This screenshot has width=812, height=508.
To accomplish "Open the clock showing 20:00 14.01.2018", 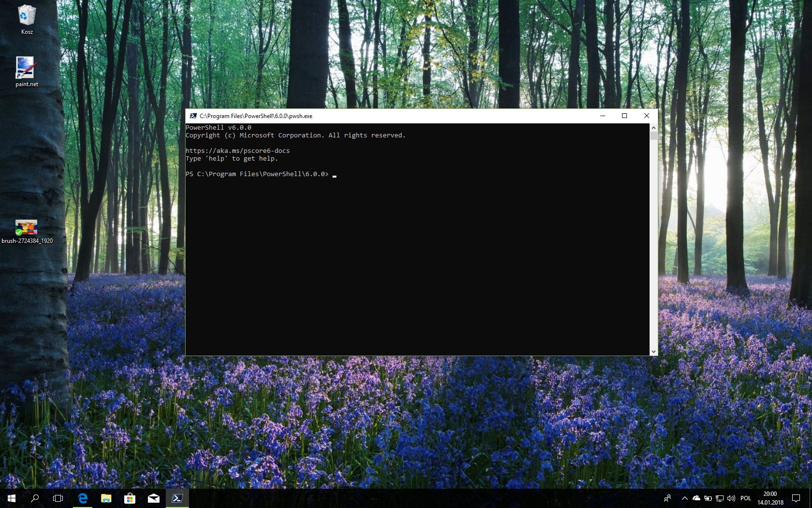I will (x=770, y=498).
